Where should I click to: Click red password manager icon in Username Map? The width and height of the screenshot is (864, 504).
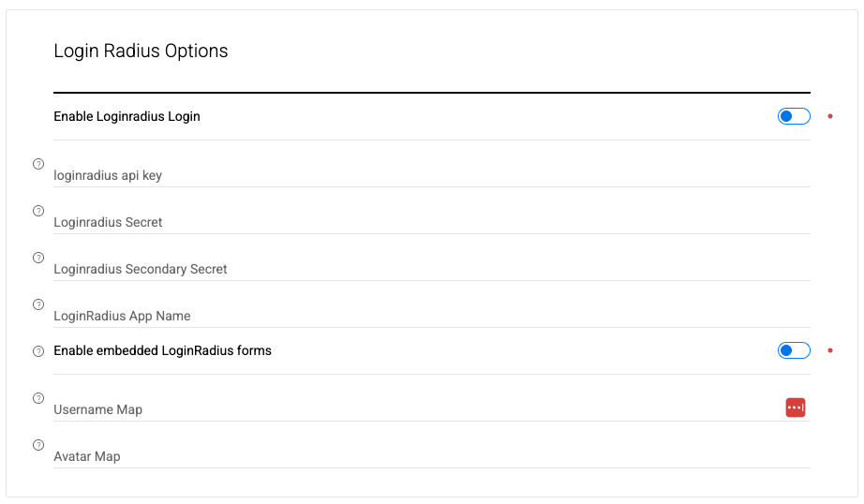click(x=795, y=408)
